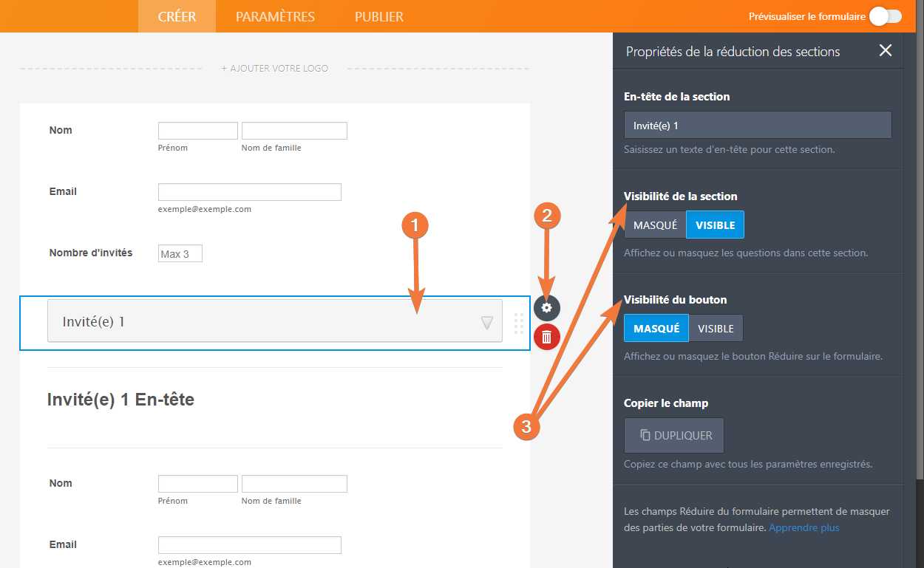The image size is (924, 568).
Task: Click the Visibilité de la section label
Action: [x=681, y=196]
